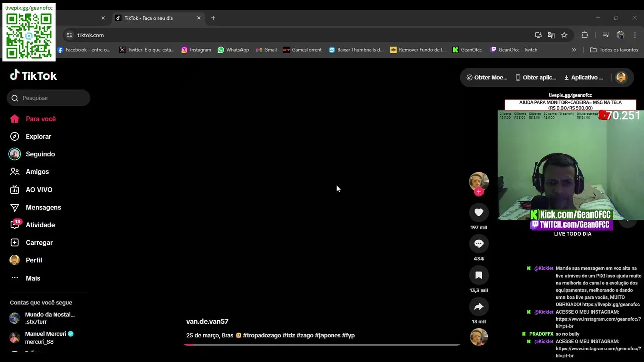Click the install app icon in address bar
The image size is (644, 362).
coord(538,35)
